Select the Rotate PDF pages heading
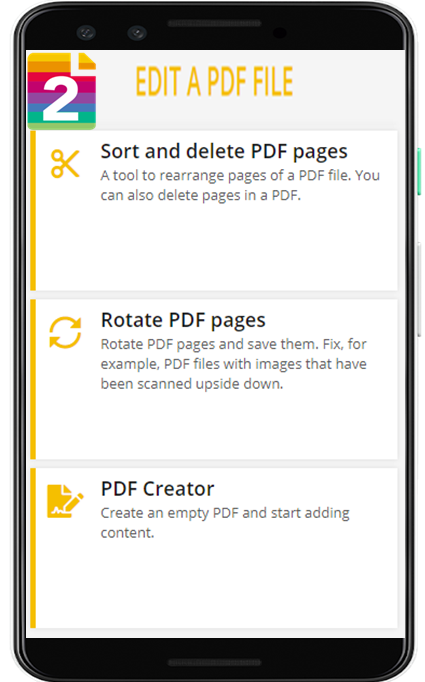The height and width of the screenshot is (682, 425). (183, 321)
